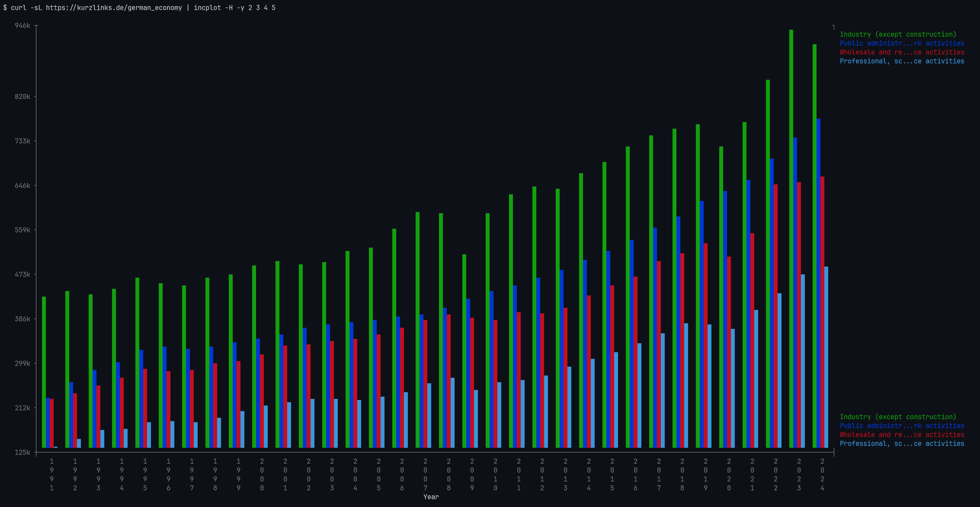980x507 pixels.
Task: Click top legend entry Industry (except construction)
Action: (897, 34)
